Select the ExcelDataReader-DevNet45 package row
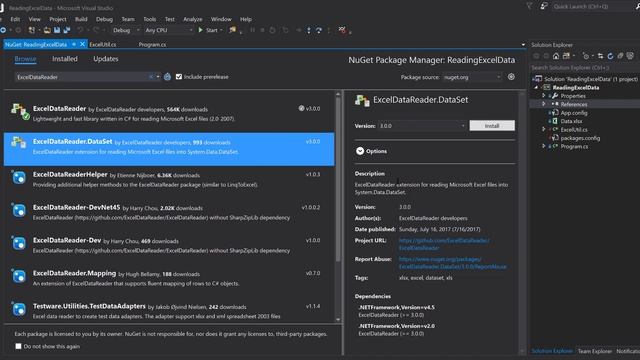 point(169,212)
